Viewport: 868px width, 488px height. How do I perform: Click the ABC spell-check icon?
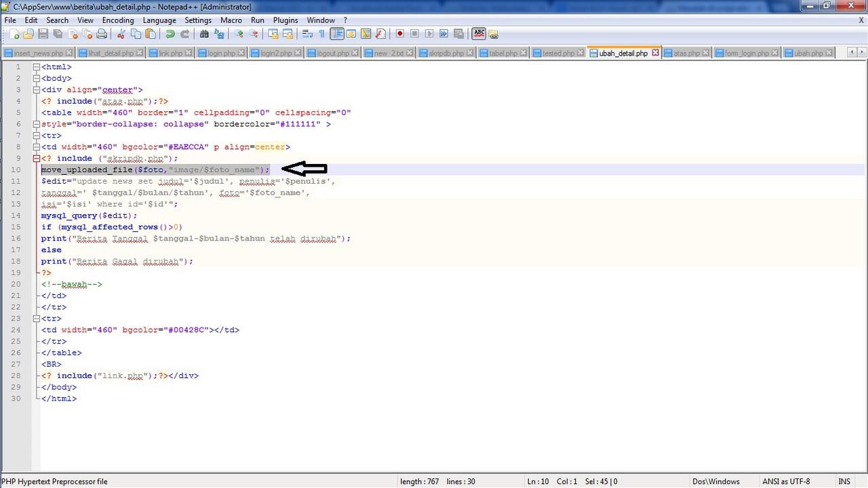tap(479, 34)
